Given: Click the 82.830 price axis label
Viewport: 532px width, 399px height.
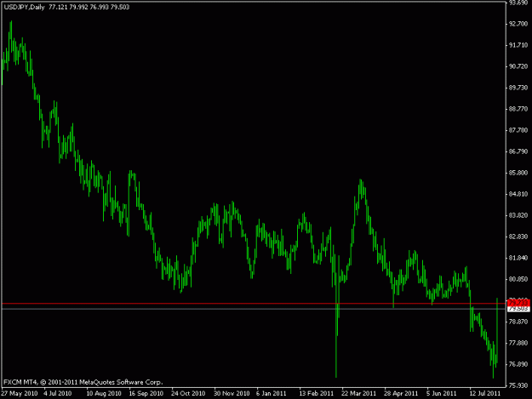Looking at the screenshot, I should (518, 237).
